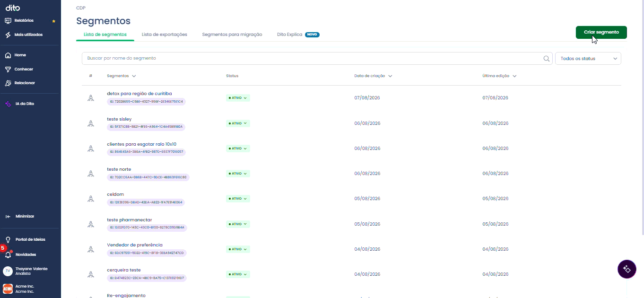Open Novidades bell notifications
644x298 pixels.
coord(8,255)
